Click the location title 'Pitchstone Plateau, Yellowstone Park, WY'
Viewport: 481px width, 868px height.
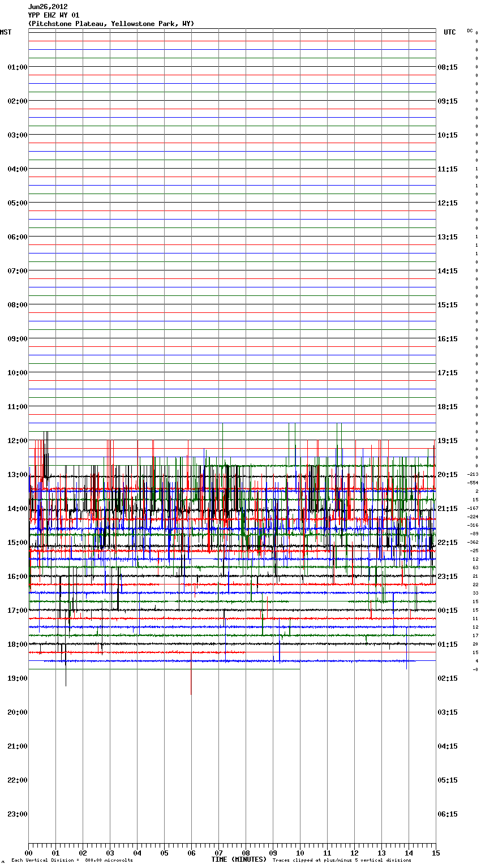click(x=111, y=24)
